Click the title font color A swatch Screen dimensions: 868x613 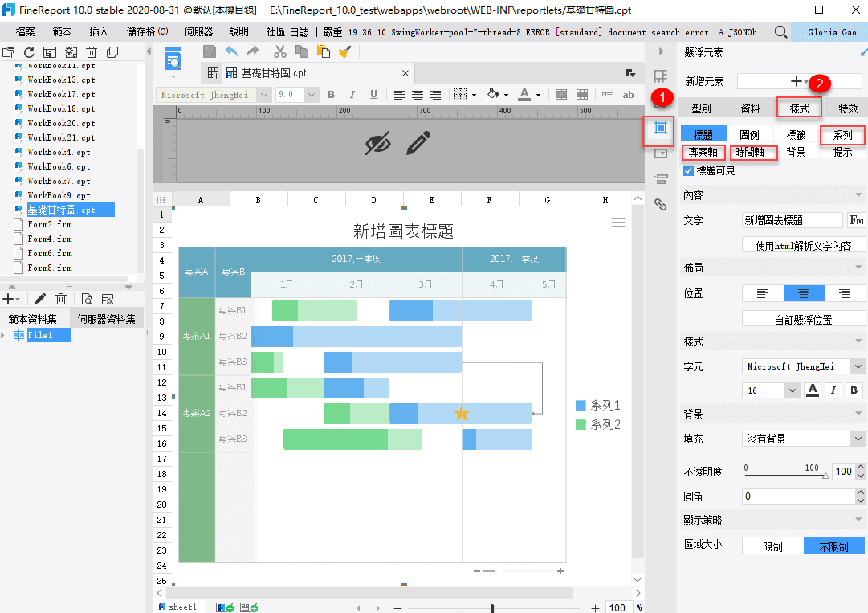tap(812, 390)
